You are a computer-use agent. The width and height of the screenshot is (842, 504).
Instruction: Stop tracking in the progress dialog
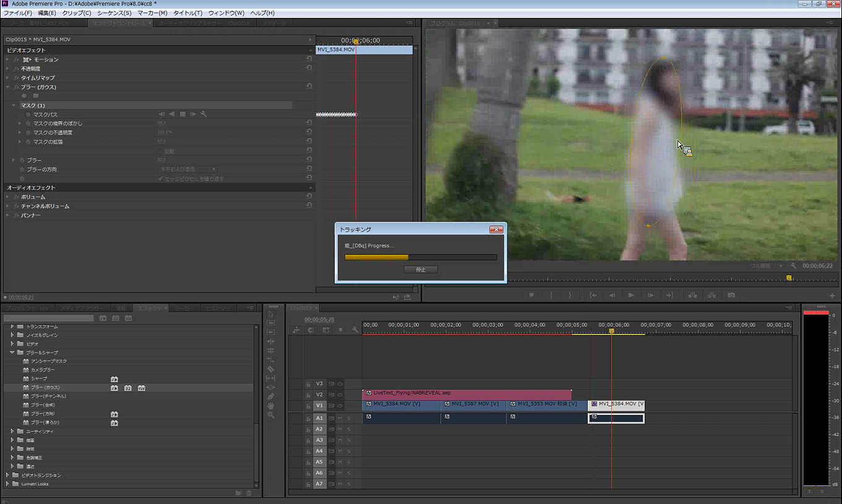pyautogui.click(x=421, y=270)
